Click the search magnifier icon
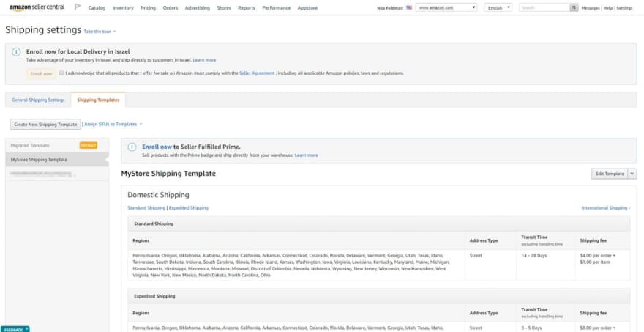 tap(574, 7)
